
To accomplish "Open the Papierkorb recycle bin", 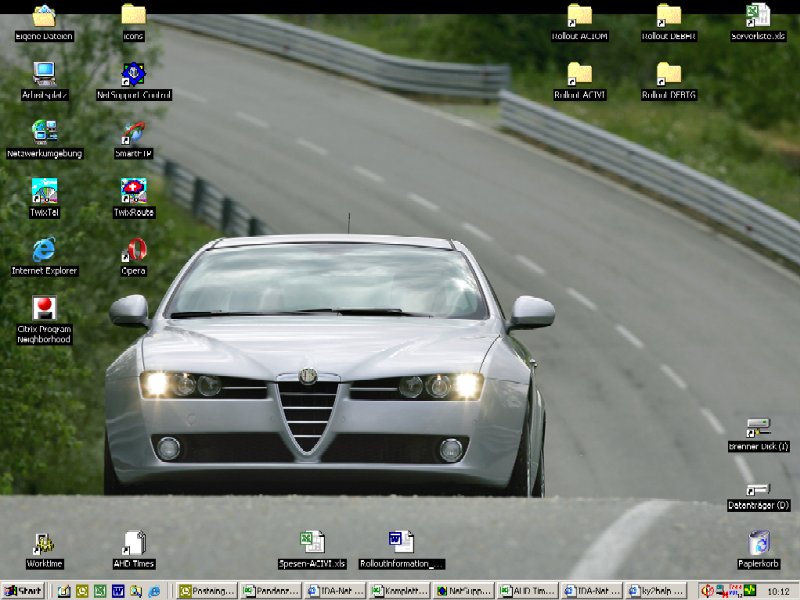I will point(758,544).
